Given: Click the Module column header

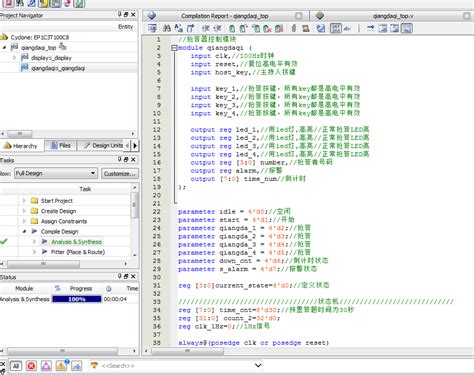Looking at the screenshot, I should click(24, 288).
